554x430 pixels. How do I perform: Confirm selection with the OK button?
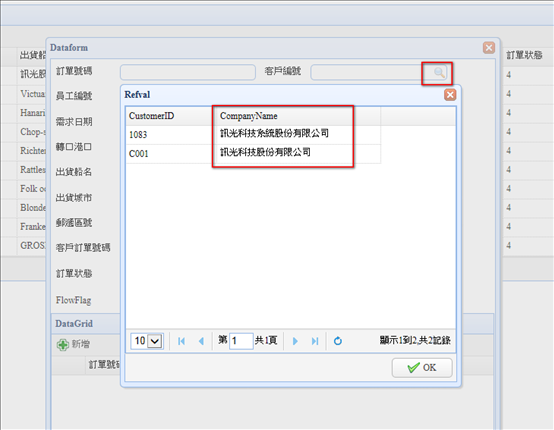click(x=422, y=368)
